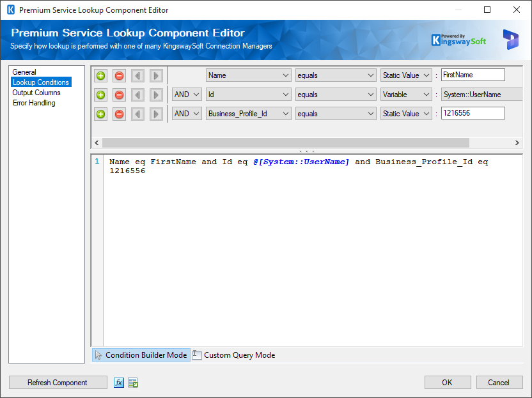The image size is (532, 398).
Task: Indent the Name condition row
Action: (156, 75)
